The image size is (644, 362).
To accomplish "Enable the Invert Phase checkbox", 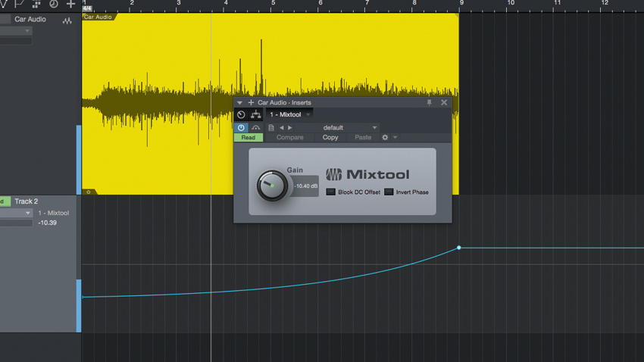I will click(389, 192).
